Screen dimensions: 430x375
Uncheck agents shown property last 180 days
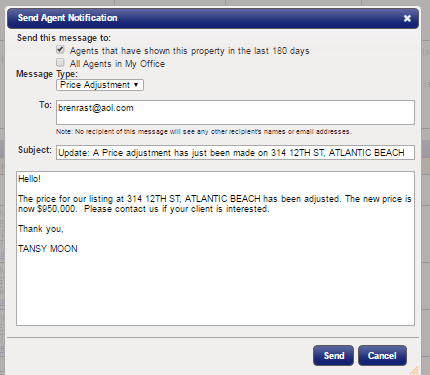(x=60, y=50)
